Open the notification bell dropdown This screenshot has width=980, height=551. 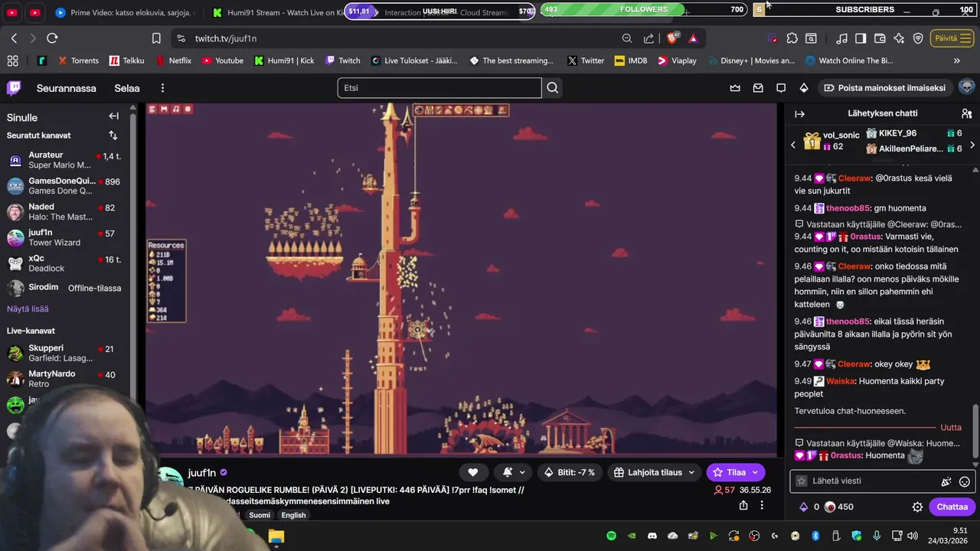tap(513, 472)
